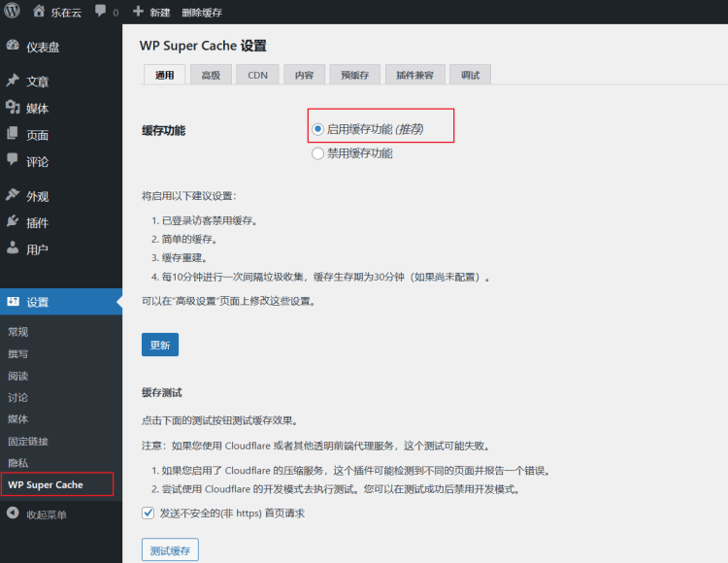Viewport: 728px width, 563px height.
Task: Open 讨论 settings submenu
Action: [x=17, y=397]
